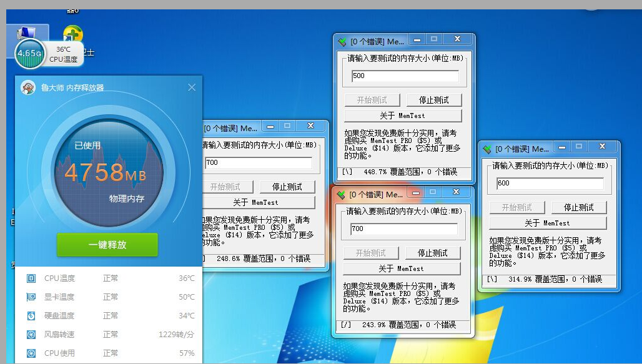Click the 硬盘温度 row icon
The image size is (642, 364).
(31, 316)
